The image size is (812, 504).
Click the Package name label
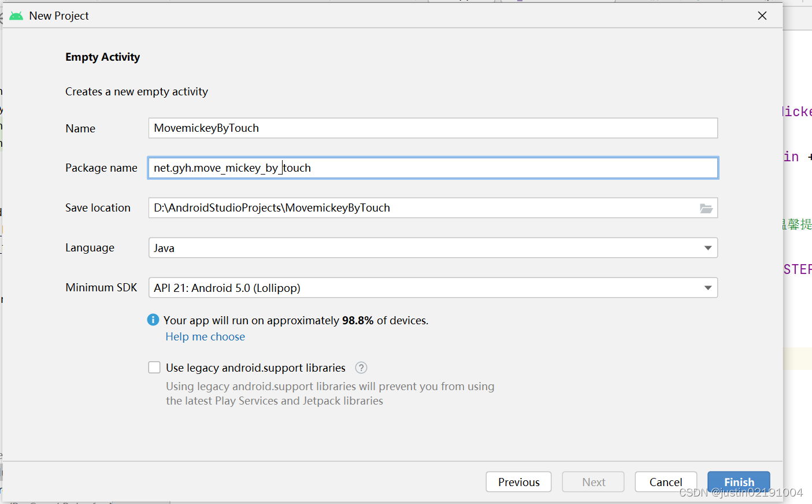101,168
